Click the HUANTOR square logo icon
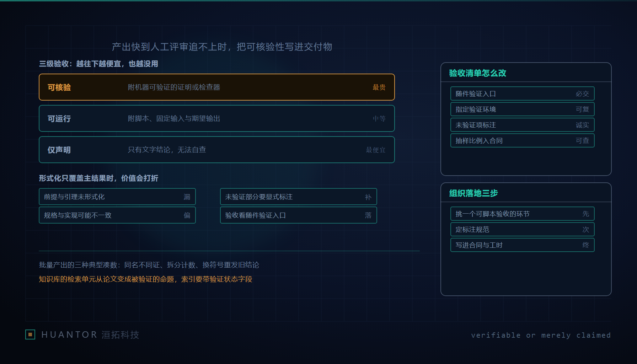Viewport: 637px width, 364px height. point(30,334)
